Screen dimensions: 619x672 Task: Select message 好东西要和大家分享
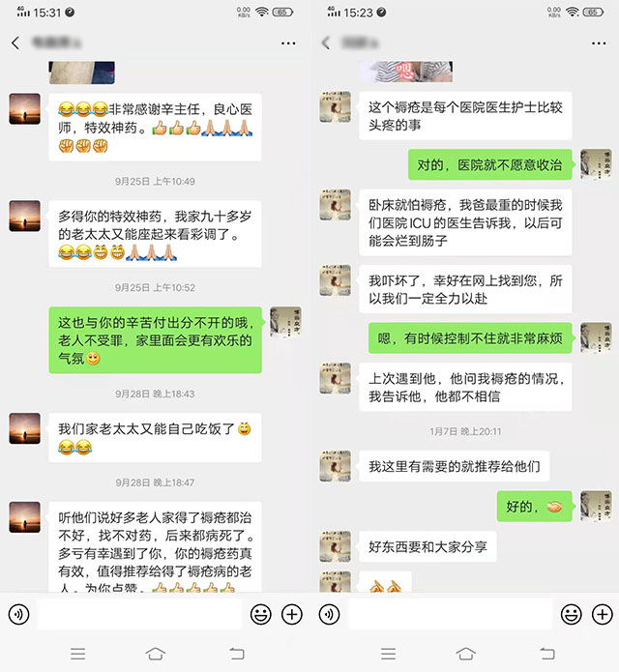pos(427,546)
